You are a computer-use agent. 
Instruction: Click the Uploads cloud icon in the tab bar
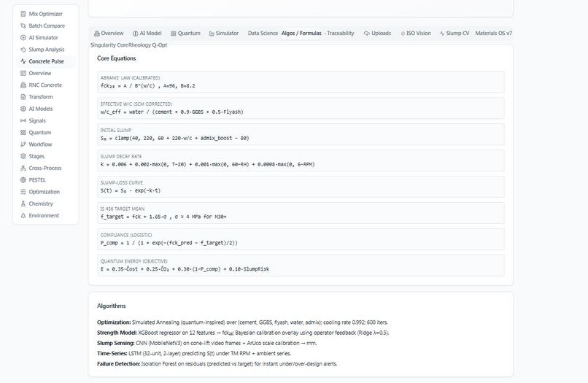[367, 34]
